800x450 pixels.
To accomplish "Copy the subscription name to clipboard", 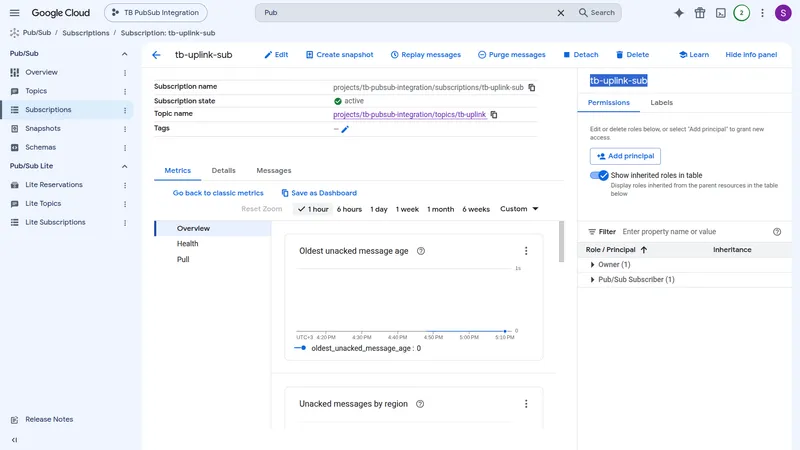I will click(532, 88).
